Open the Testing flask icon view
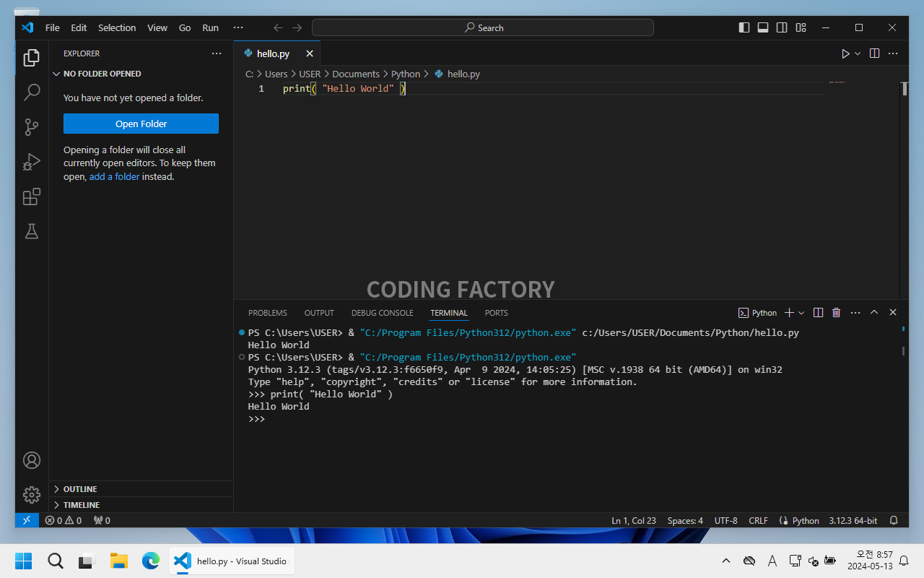This screenshot has height=578, width=924. click(x=32, y=231)
